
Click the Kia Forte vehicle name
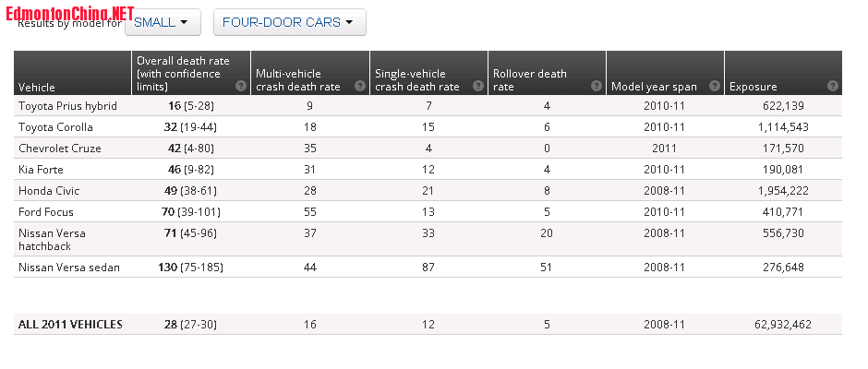(42, 169)
